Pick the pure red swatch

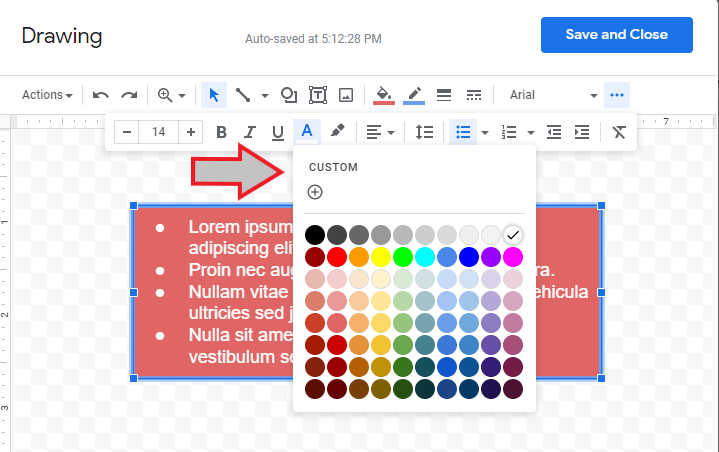[337, 257]
